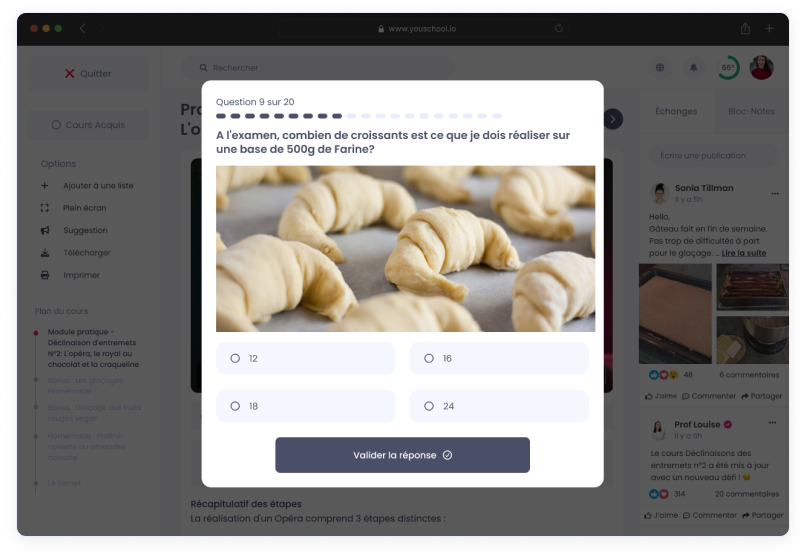Click reaction icons next to 48
The height and width of the screenshot is (557, 806).
(663, 375)
